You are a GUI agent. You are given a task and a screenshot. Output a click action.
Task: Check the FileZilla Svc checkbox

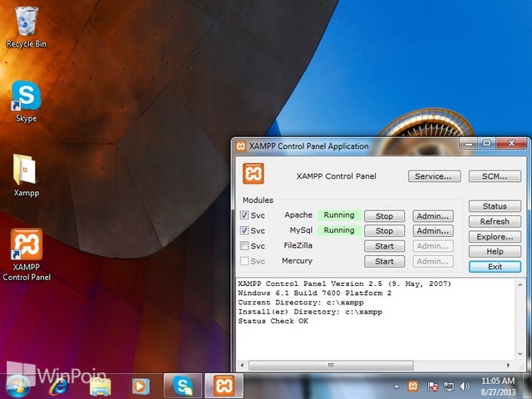244,246
